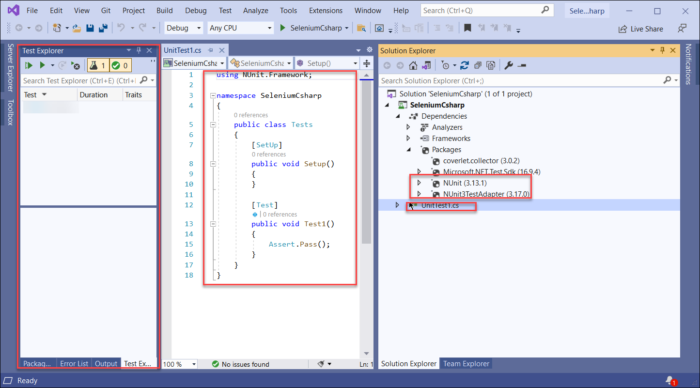
Task: Collapse the Packages tree node
Action: [408, 150]
